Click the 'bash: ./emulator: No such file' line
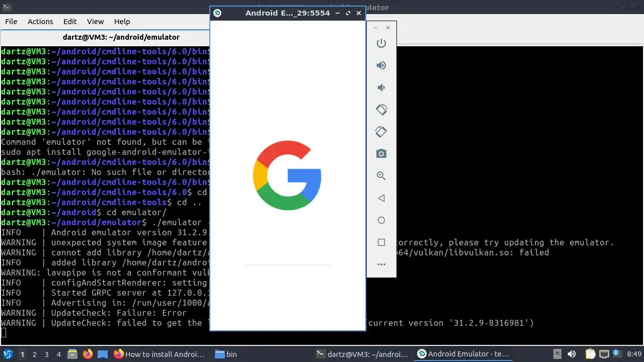Image resolution: width=644 pixels, height=362 pixels. 105,172
